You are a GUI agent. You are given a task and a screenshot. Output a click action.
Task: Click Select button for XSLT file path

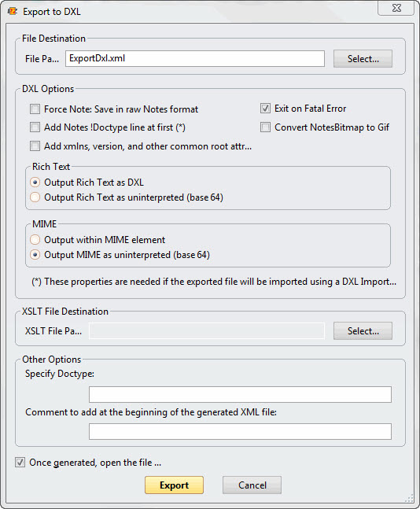363,331
